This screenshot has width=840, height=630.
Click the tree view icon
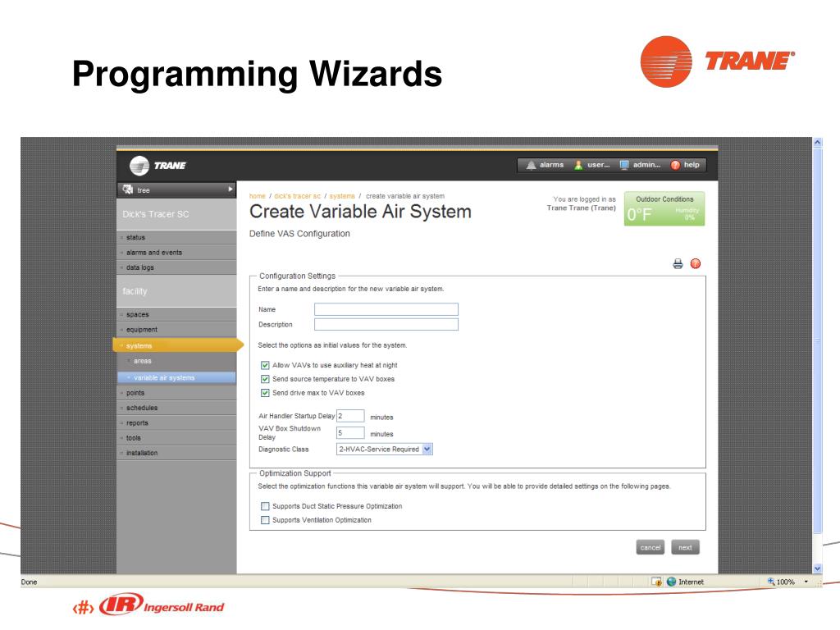point(127,189)
